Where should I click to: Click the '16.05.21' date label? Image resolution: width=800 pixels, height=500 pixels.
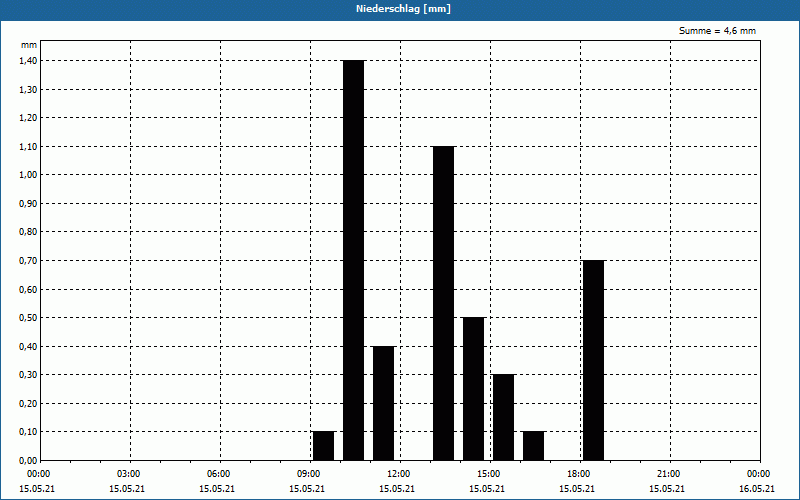pyautogui.click(x=757, y=489)
